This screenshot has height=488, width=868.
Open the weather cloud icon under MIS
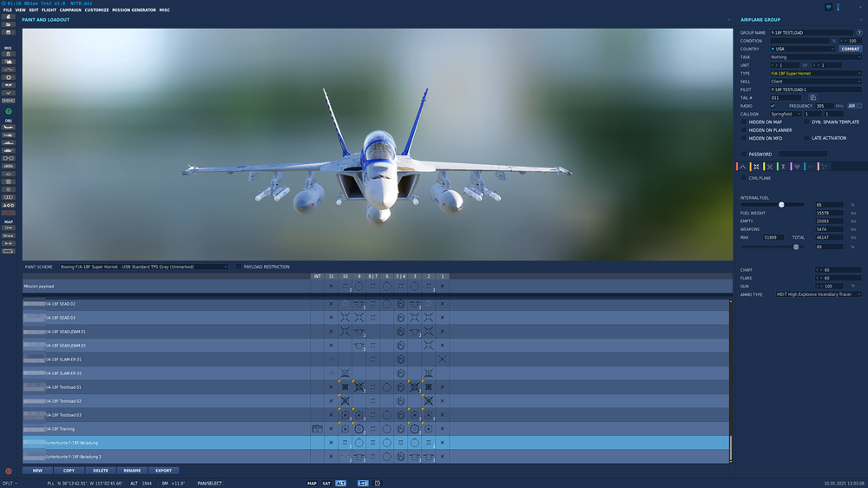click(9, 62)
